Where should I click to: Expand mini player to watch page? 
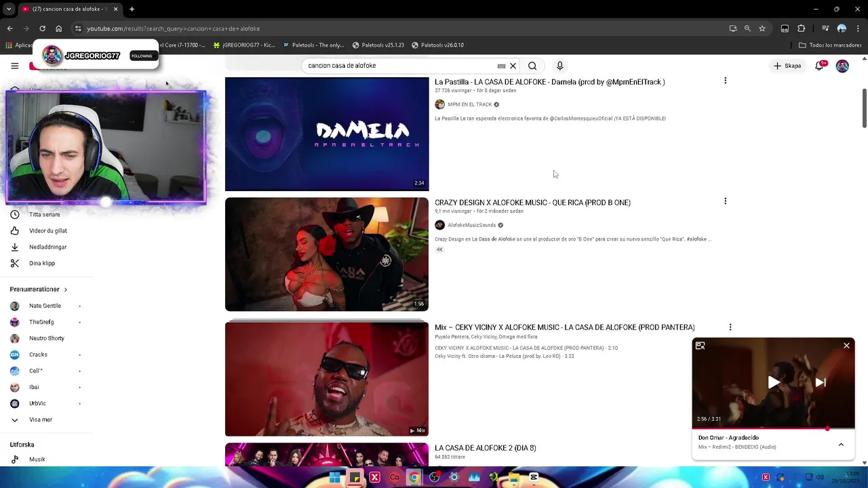tap(701, 346)
